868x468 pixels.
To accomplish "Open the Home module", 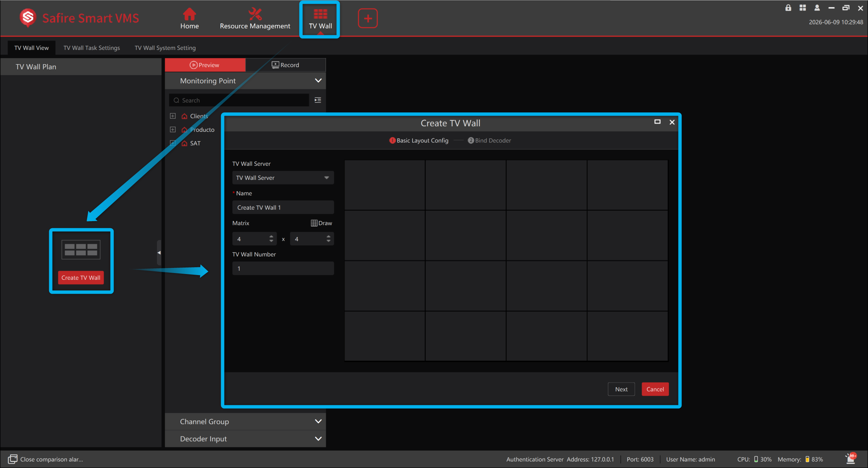I will [x=189, y=19].
